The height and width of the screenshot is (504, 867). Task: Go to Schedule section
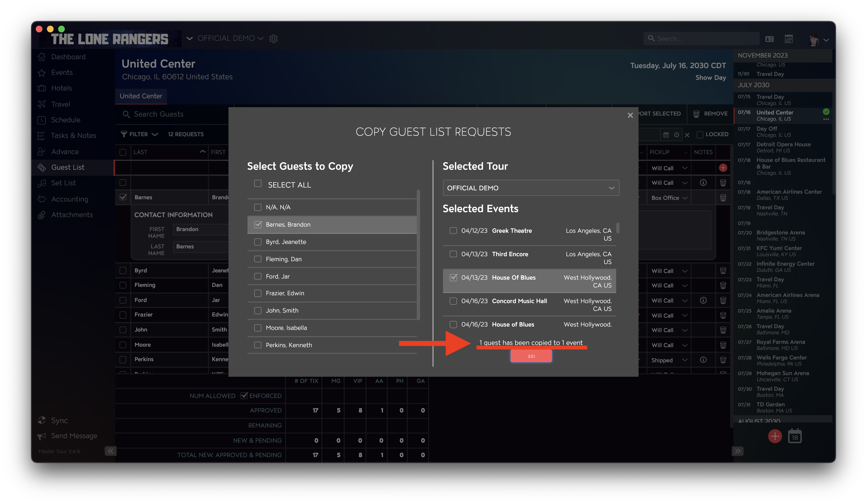(x=66, y=120)
